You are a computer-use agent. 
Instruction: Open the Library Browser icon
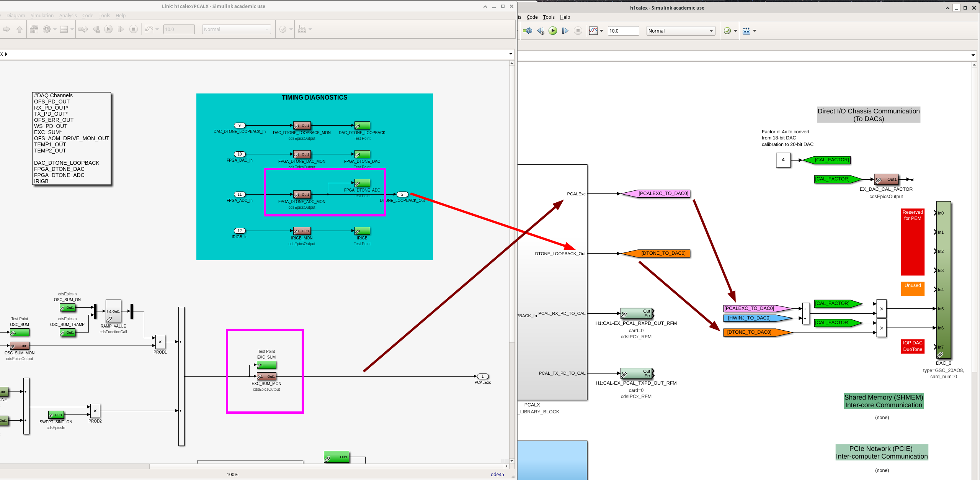point(34,29)
